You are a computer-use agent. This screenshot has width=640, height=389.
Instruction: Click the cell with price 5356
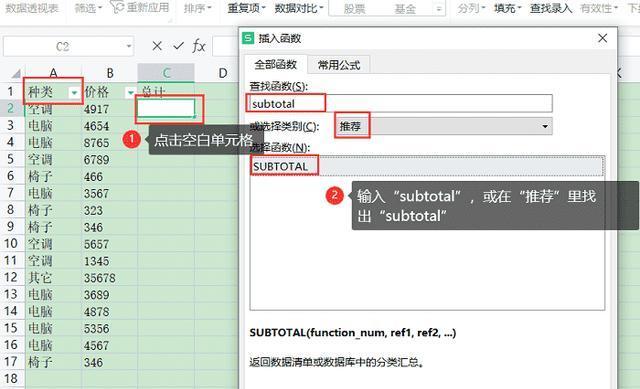pyautogui.click(x=110, y=328)
